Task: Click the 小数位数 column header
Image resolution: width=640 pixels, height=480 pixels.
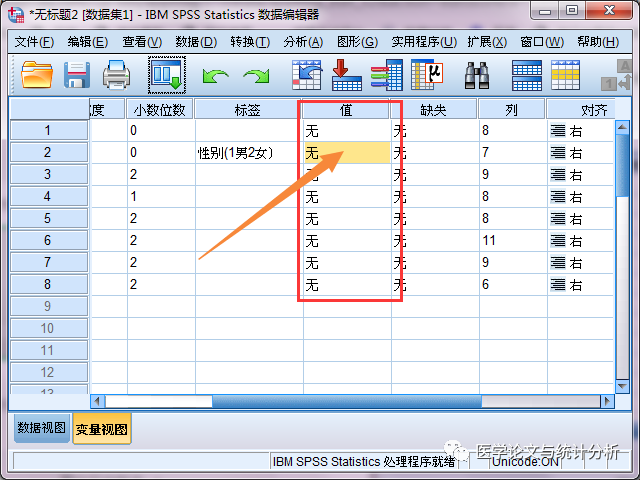Action: (160, 109)
